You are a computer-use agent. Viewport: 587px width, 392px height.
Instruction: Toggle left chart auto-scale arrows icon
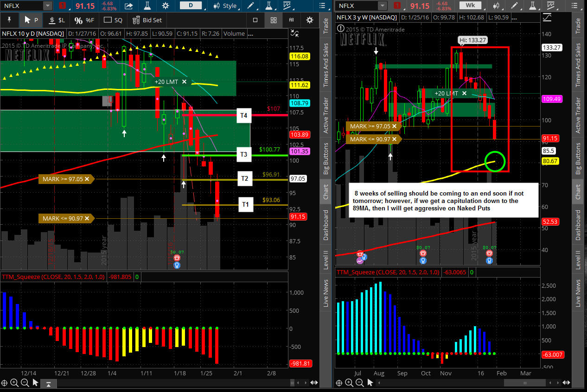(294, 33)
